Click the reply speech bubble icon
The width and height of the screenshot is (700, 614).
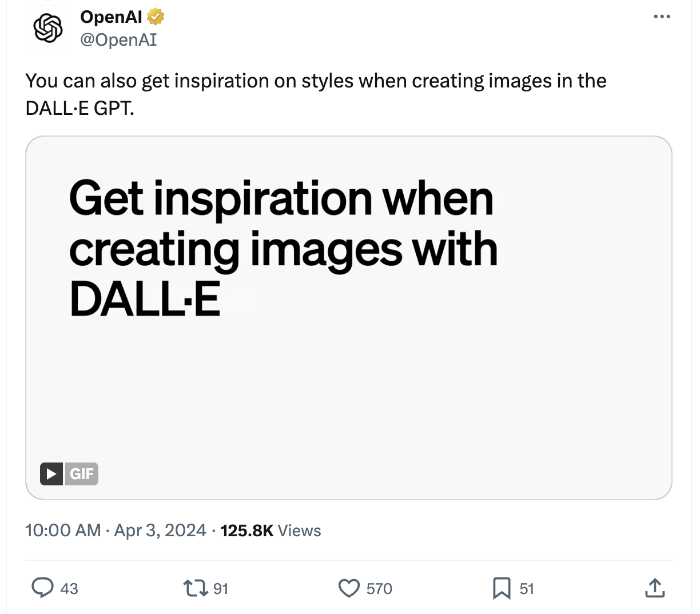pyautogui.click(x=42, y=588)
